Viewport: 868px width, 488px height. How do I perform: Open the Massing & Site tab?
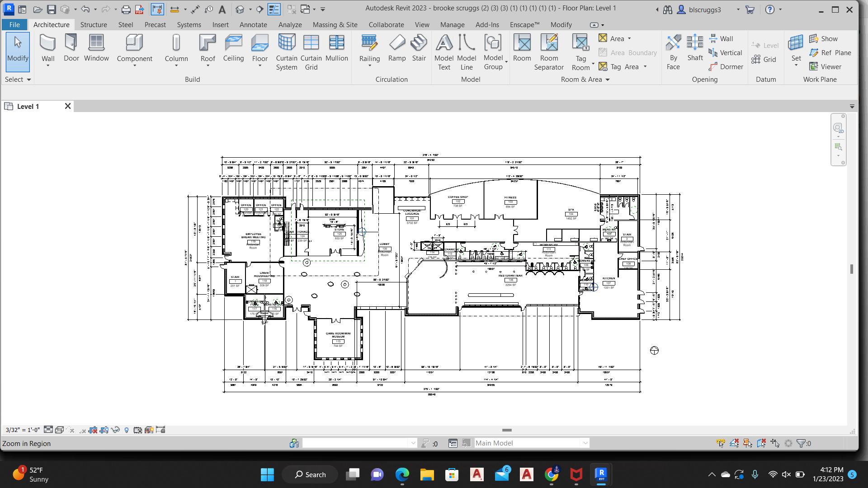[335, 25]
